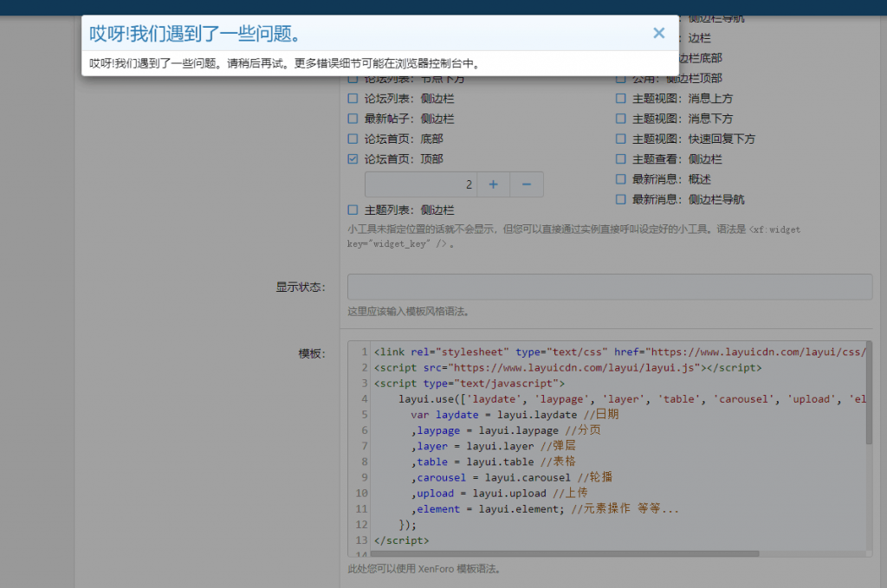Toggle the 主题视图: 快速回复下方 checkbox
Screen dimensions: 887x588
click(x=621, y=139)
